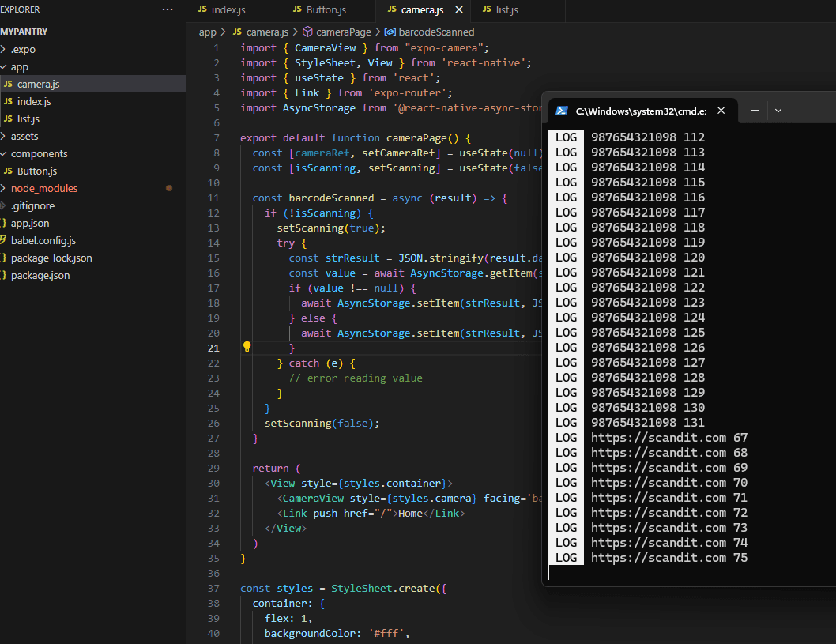This screenshot has width=836, height=644.
Task: Click the cmd terminal tab icon
Action: (562, 111)
